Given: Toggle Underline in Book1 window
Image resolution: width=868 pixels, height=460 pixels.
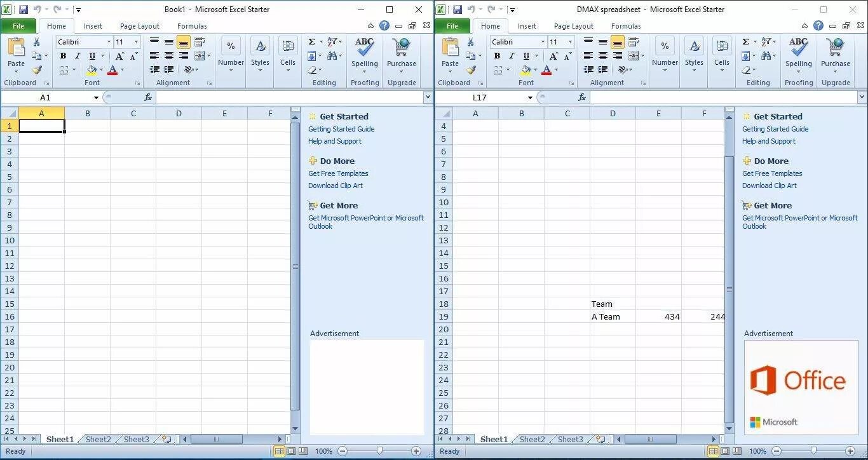Looking at the screenshot, I should (x=92, y=56).
